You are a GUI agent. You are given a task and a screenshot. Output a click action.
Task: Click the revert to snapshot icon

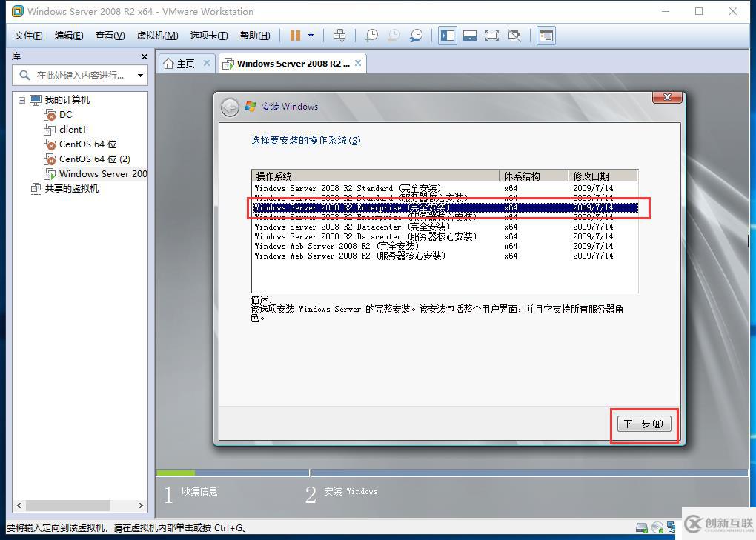394,35
